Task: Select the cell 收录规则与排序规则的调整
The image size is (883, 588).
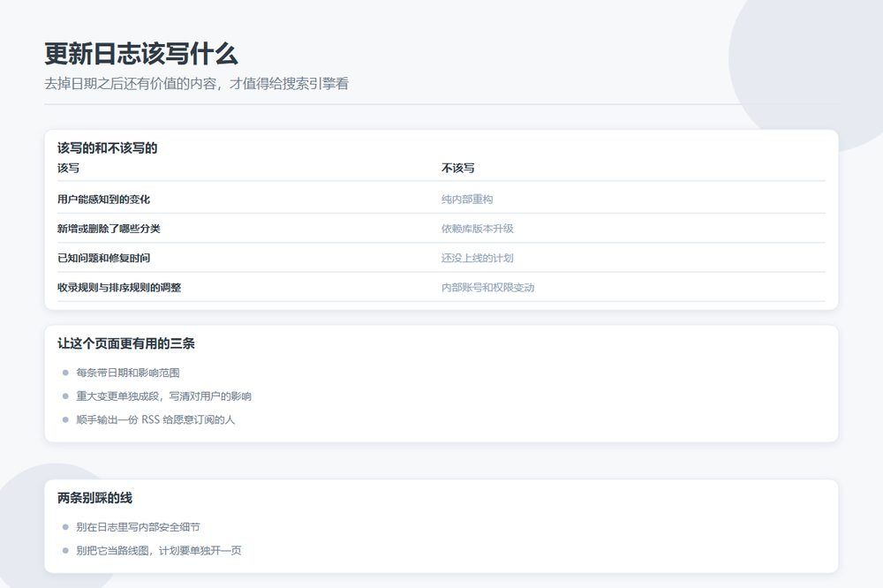Action: click(119, 287)
